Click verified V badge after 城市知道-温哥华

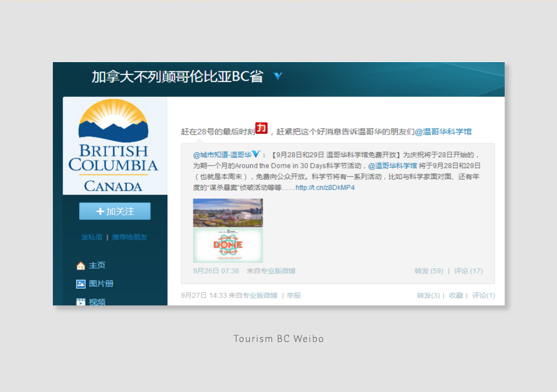256,154
